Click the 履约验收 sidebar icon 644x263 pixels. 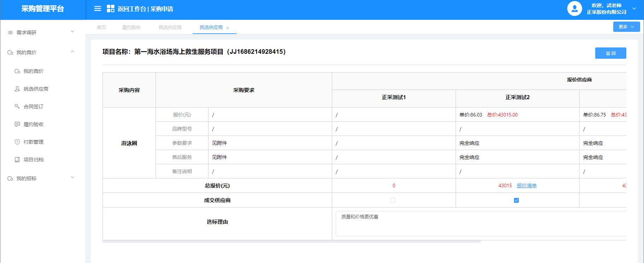[x=17, y=124]
